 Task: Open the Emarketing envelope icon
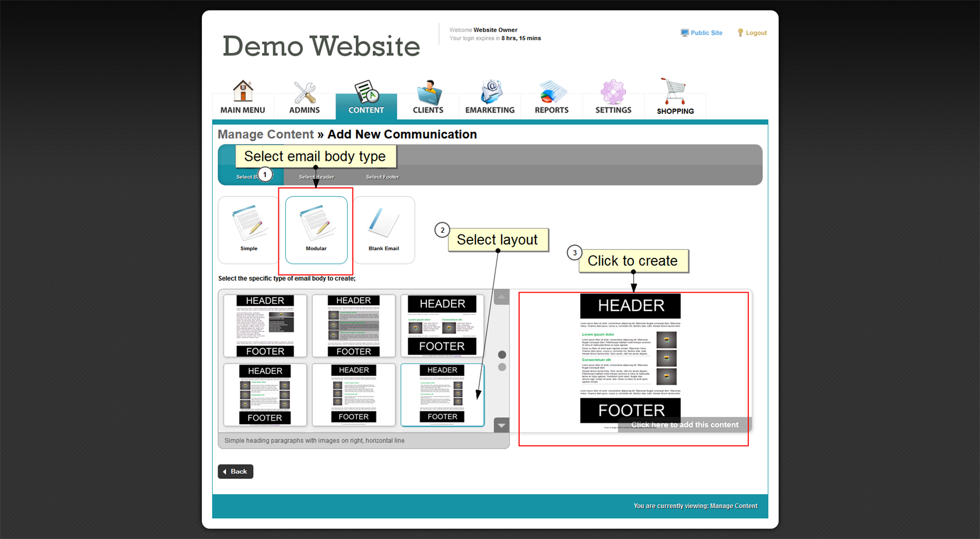[490, 92]
